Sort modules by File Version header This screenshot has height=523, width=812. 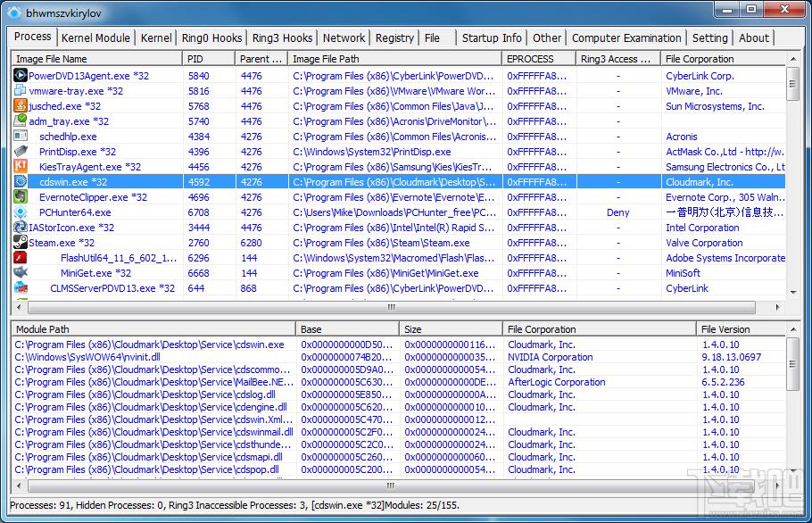pyautogui.click(x=741, y=328)
